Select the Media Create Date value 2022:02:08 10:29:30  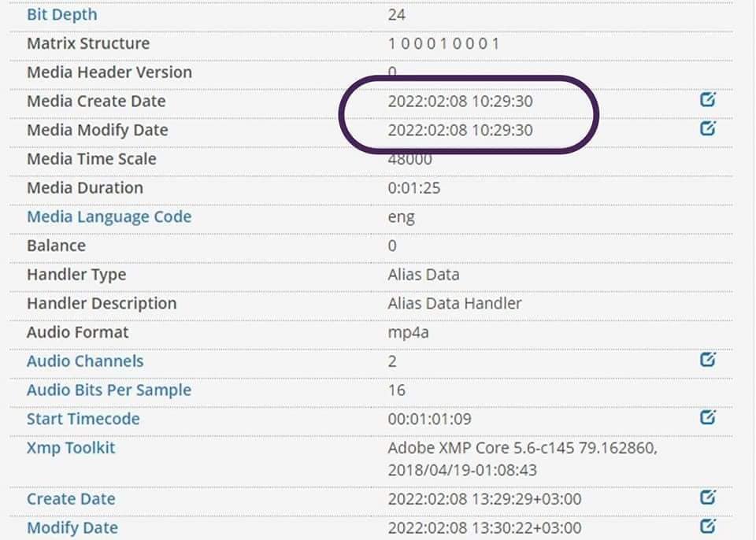pos(460,101)
